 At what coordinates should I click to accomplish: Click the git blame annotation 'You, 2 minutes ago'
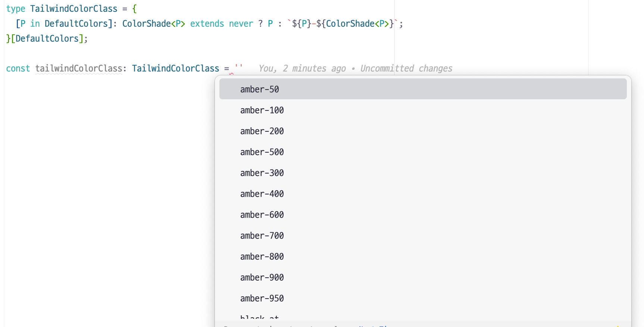tap(302, 69)
